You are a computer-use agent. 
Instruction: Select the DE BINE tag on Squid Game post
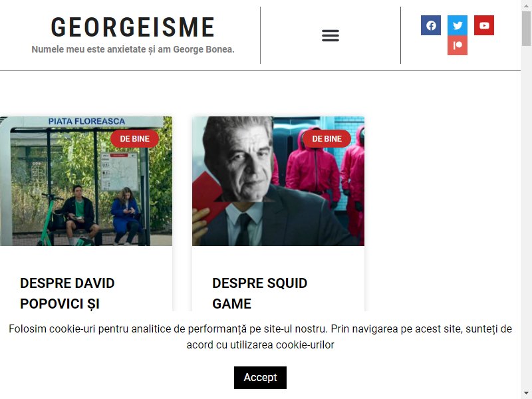click(327, 139)
